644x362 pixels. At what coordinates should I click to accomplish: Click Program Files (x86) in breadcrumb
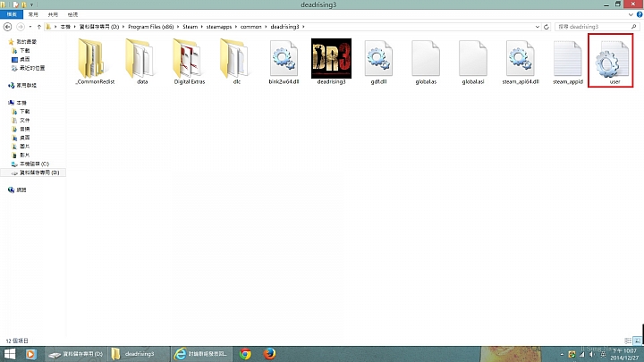click(x=151, y=27)
